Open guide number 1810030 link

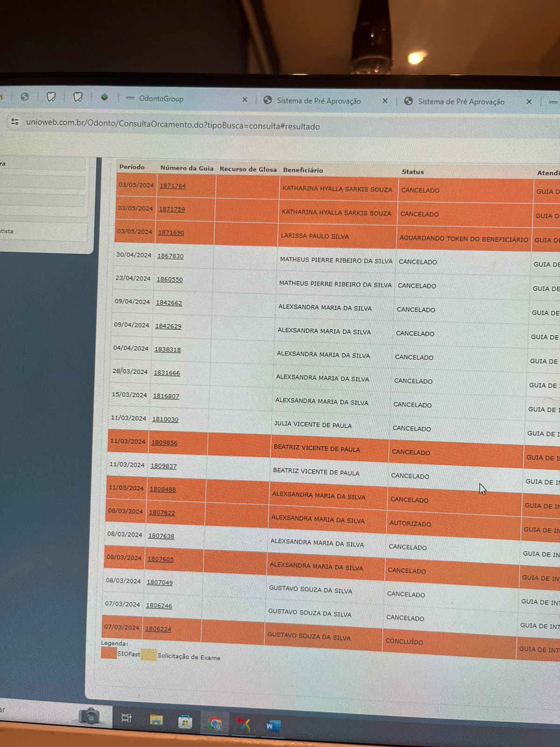165,419
